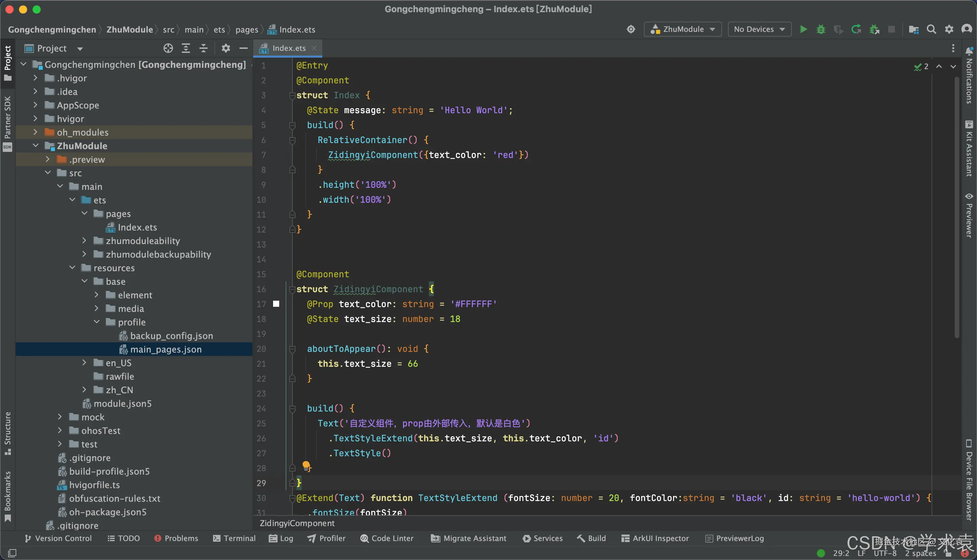
Task: Open the No Devices dropdown
Action: coord(759,29)
